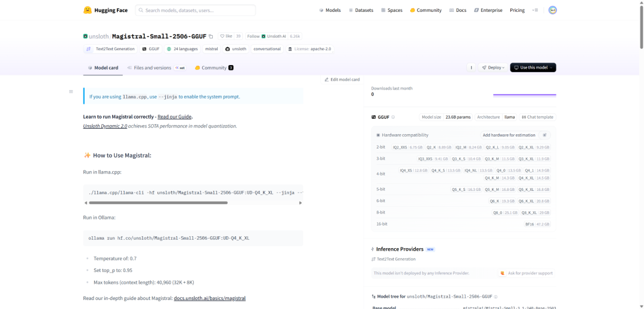Select the Q8_0 25.1 GB quantization
The height and width of the screenshot is (309, 644).
tap(506, 212)
